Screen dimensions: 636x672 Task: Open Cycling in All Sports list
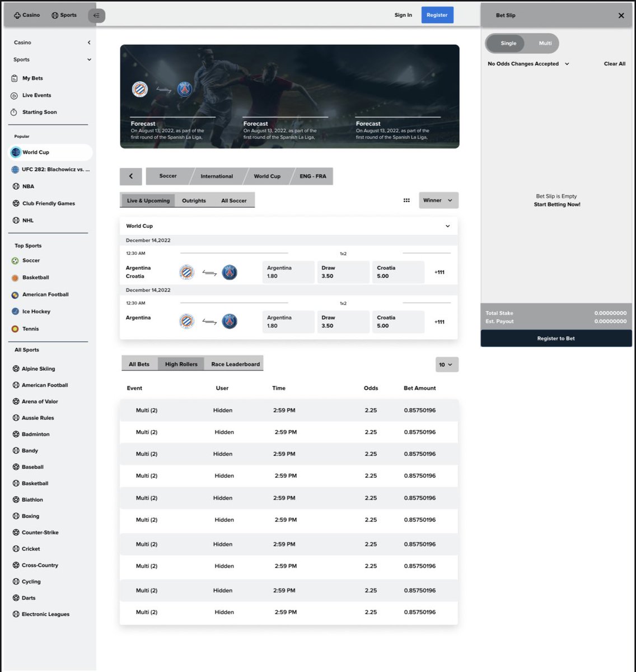(x=31, y=582)
